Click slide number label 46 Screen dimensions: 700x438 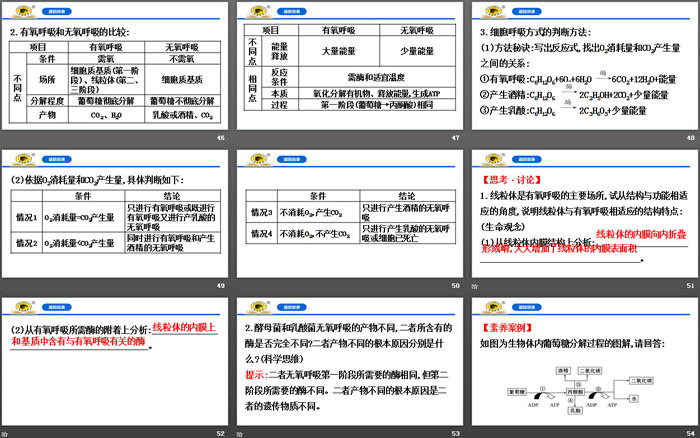pyautogui.click(x=221, y=138)
